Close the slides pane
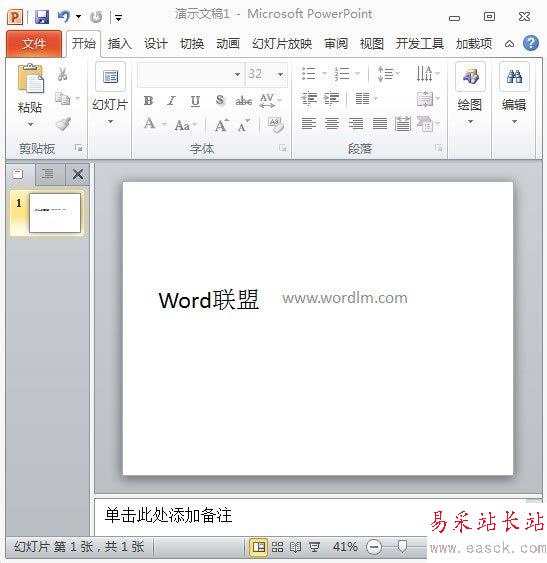The image size is (547, 563). click(78, 174)
